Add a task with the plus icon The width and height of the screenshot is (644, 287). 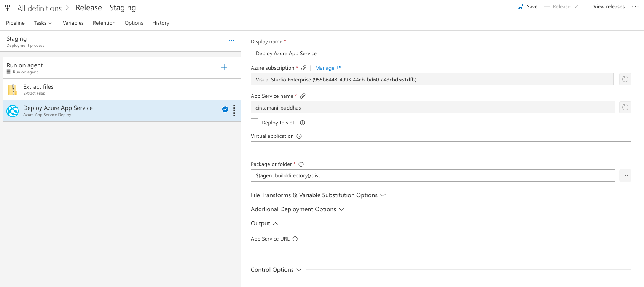tap(224, 67)
